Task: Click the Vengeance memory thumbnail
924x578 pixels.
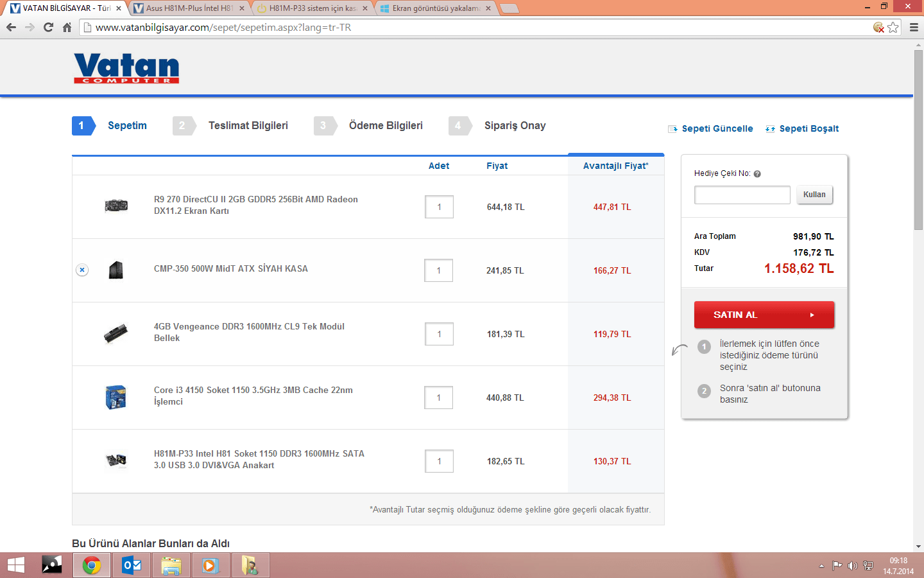Action: pyautogui.click(x=116, y=333)
